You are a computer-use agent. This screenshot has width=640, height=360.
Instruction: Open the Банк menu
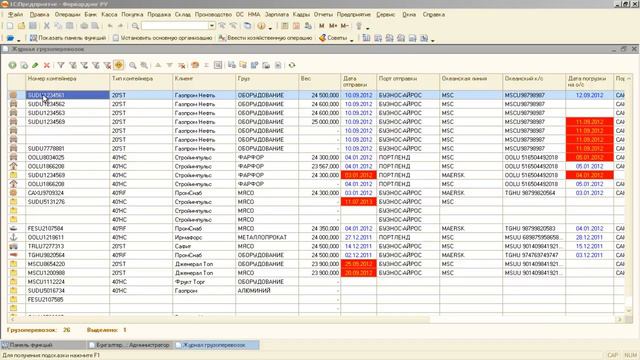91,14
